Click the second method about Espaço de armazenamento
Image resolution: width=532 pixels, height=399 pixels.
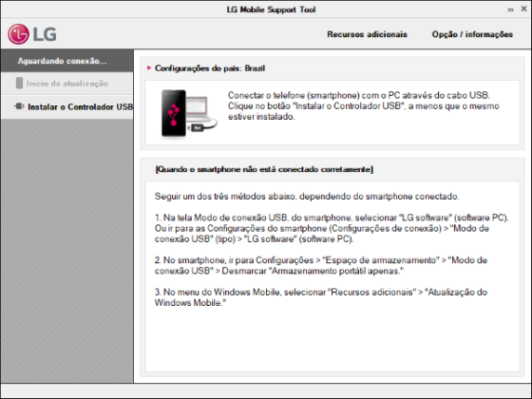pyautogui.click(x=321, y=265)
